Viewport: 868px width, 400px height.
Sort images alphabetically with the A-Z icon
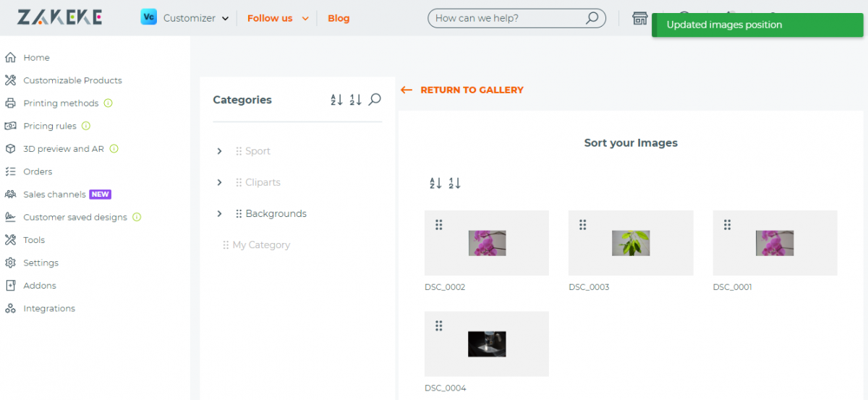[x=435, y=184]
